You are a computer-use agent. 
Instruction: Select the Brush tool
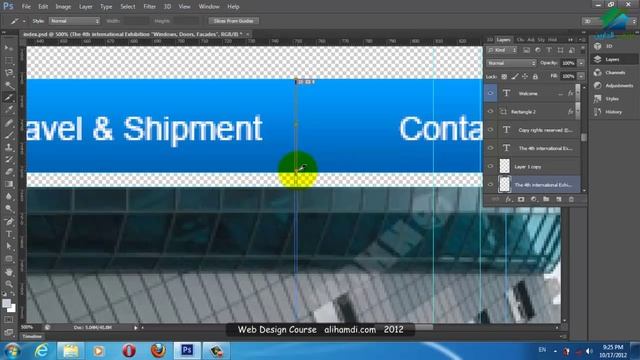(x=9, y=134)
